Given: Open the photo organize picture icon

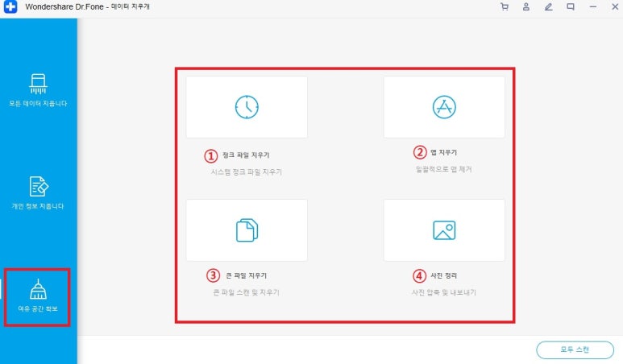Looking at the screenshot, I should click(x=444, y=230).
